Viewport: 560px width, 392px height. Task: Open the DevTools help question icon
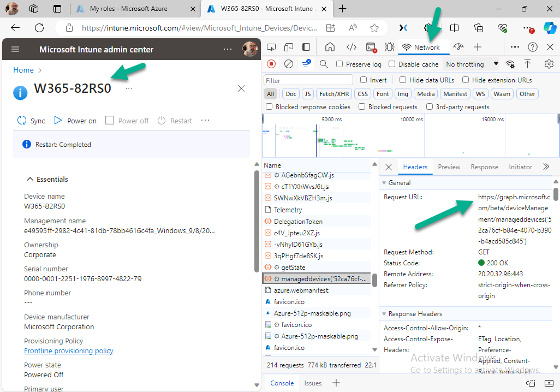point(533,47)
